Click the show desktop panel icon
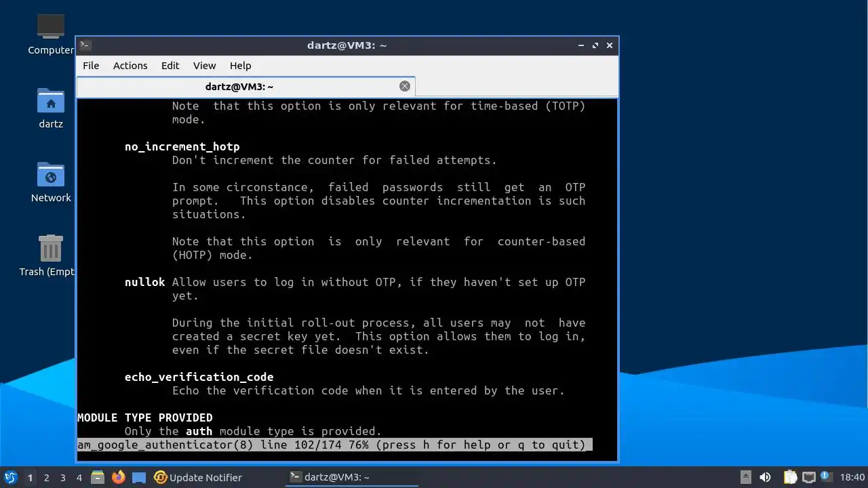The width and height of the screenshot is (868, 488). pyautogui.click(x=139, y=477)
